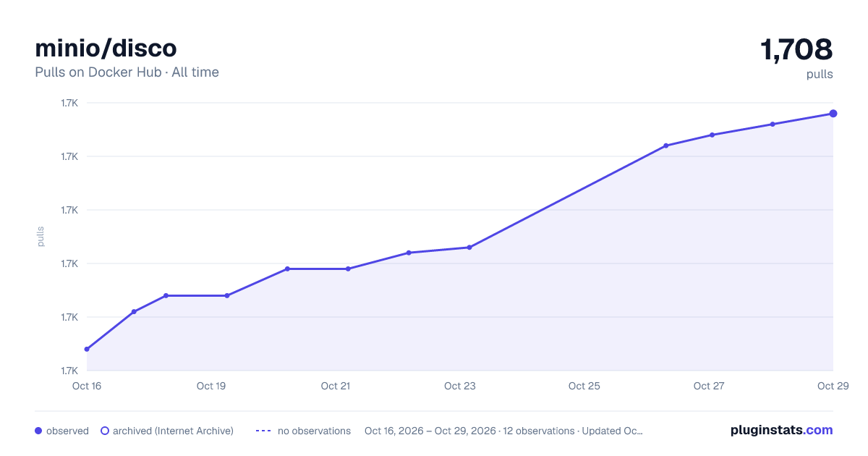Click the Oct 19 x-axis label
868x456 pixels.
click(x=211, y=386)
